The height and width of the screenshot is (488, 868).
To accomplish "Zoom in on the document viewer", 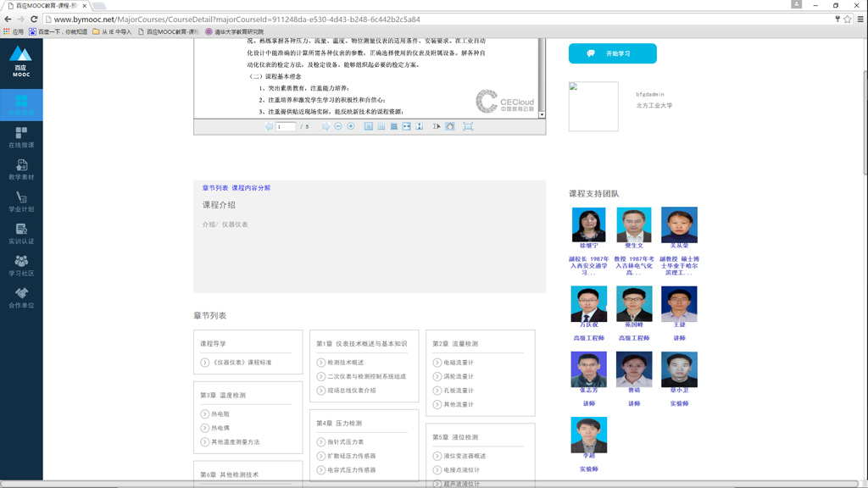I will (x=351, y=126).
